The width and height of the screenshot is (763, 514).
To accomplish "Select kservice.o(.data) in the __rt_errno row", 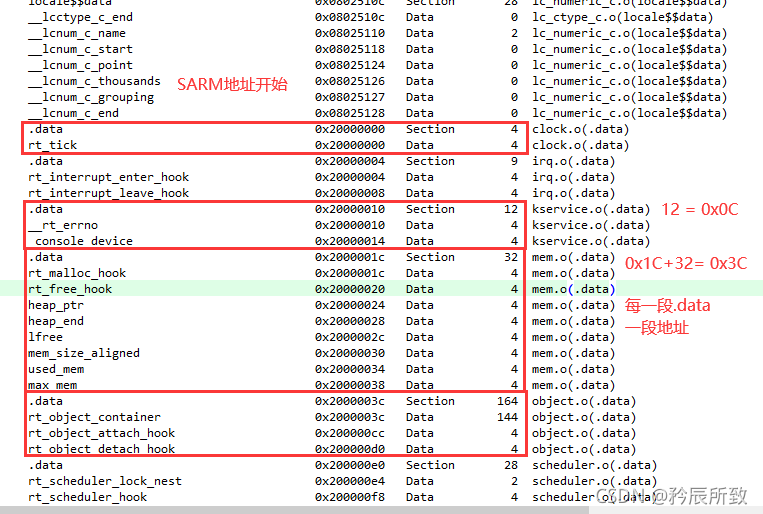I will [x=591, y=225].
